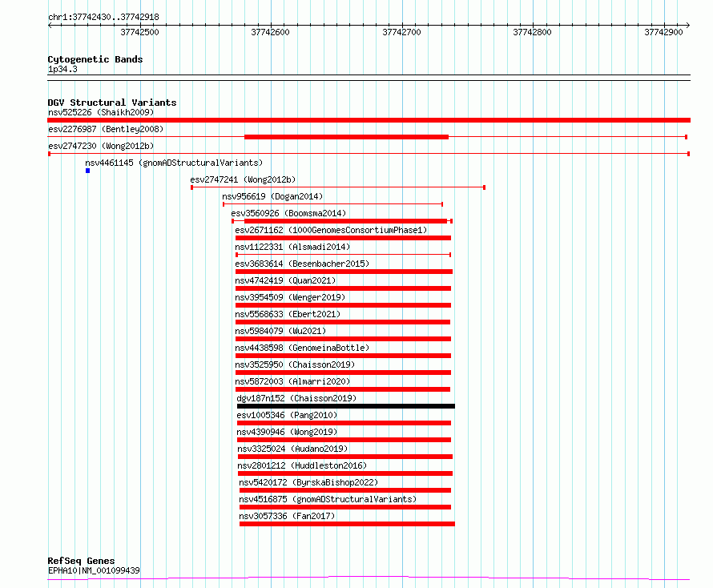Open nsv3057336 (Fan2017) variant label
Viewport: 713px width, 588px height.
coord(287,516)
